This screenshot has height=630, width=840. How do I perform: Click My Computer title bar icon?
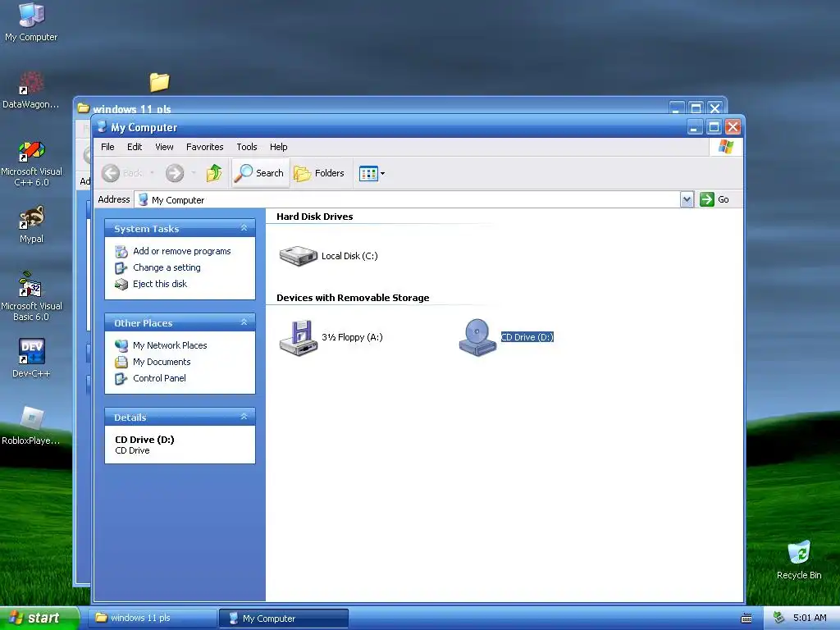point(102,127)
